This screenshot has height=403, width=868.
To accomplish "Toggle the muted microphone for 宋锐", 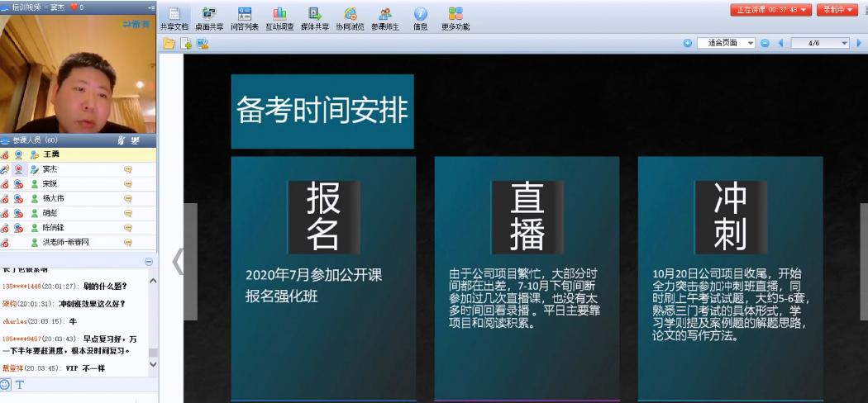I will (x=5, y=184).
